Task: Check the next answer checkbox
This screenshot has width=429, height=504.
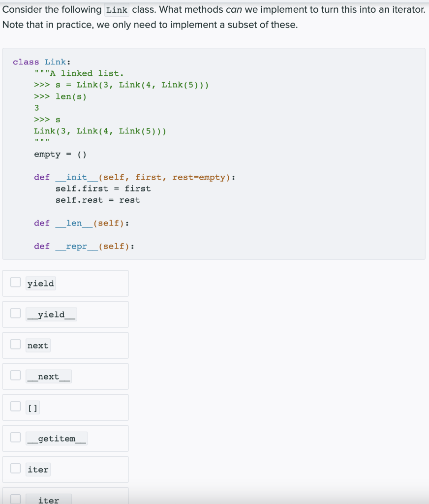Action: click(15, 343)
